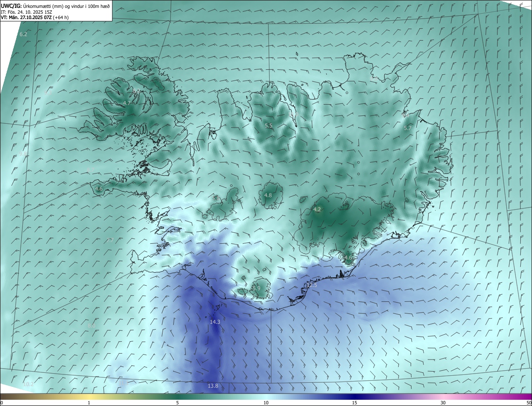Viewport: 532px width, 406px height.
Task: Click the 10.2 value in the bottom-left corner
Action: pyautogui.click(x=28, y=384)
